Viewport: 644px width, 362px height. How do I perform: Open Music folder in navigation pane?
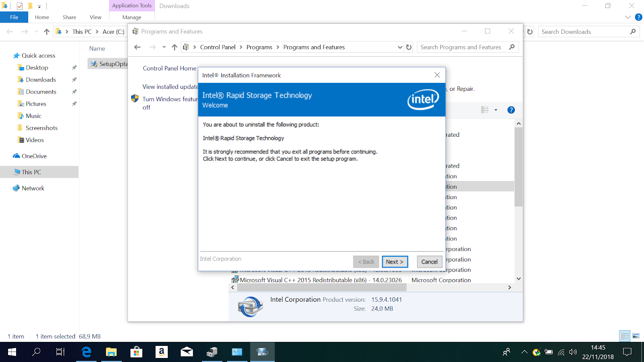click(x=33, y=116)
